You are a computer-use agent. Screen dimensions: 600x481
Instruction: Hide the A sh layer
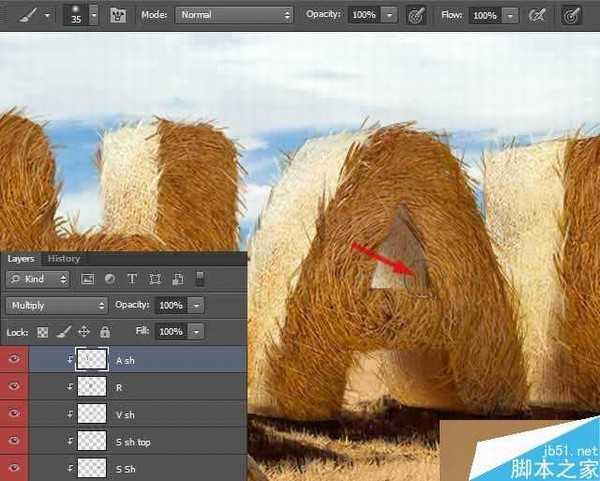(x=13, y=359)
